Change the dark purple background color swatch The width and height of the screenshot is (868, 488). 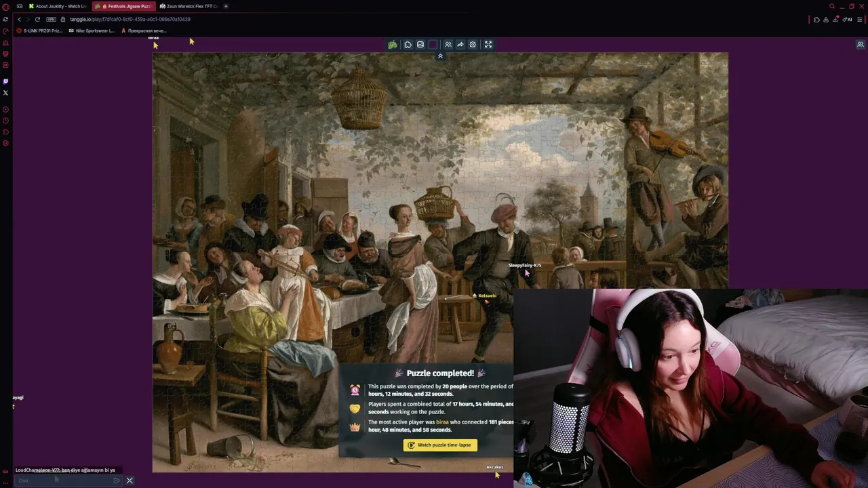[x=433, y=45]
